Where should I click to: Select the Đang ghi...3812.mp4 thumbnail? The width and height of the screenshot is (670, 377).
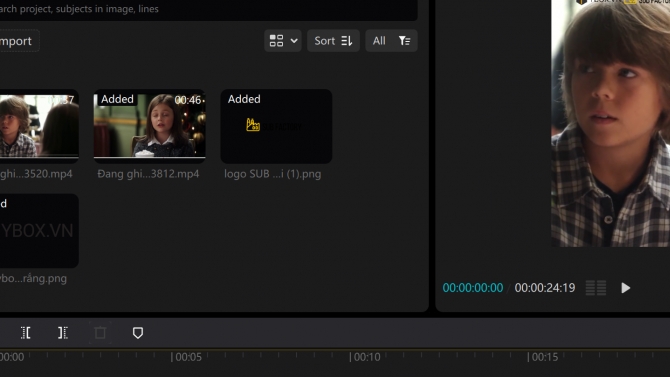(x=150, y=126)
